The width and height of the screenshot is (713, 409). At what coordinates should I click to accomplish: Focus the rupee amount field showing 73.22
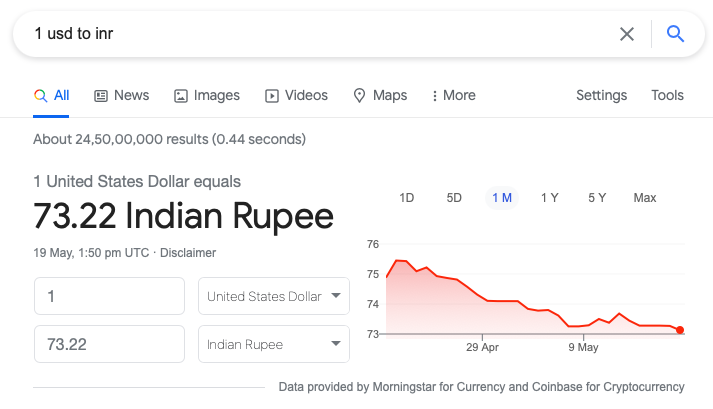[110, 344]
